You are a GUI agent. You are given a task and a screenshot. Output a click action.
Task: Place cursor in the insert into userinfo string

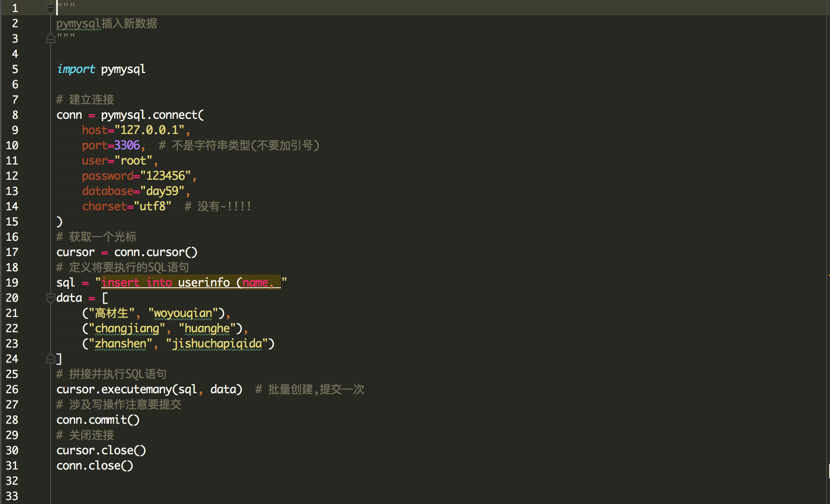pos(189,282)
